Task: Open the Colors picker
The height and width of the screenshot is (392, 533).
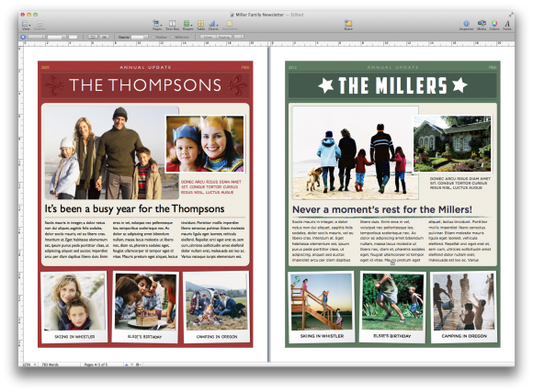Action: tap(494, 24)
